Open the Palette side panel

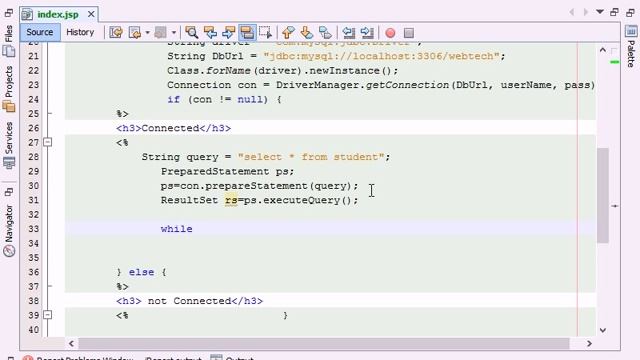pyautogui.click(x=631, y=53)
